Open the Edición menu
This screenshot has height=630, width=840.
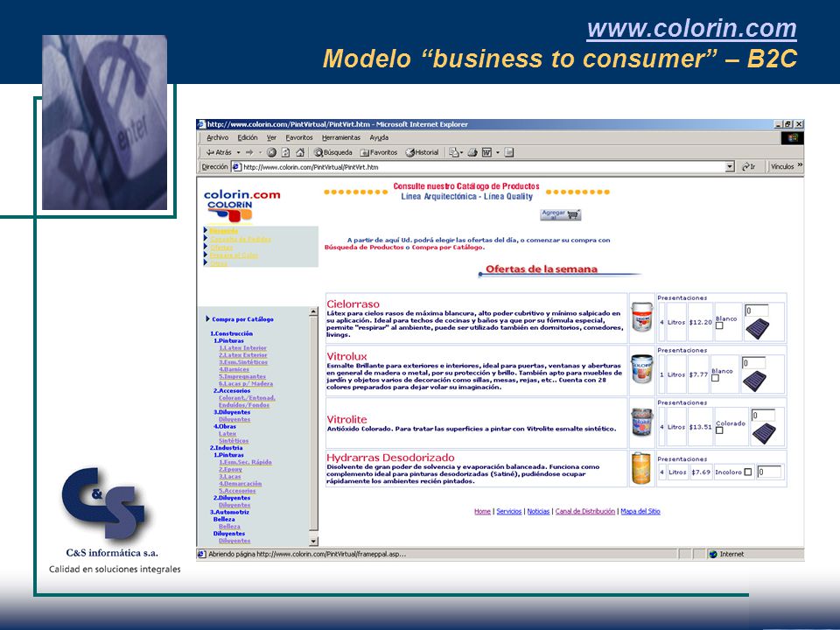(x=248, y=138)
